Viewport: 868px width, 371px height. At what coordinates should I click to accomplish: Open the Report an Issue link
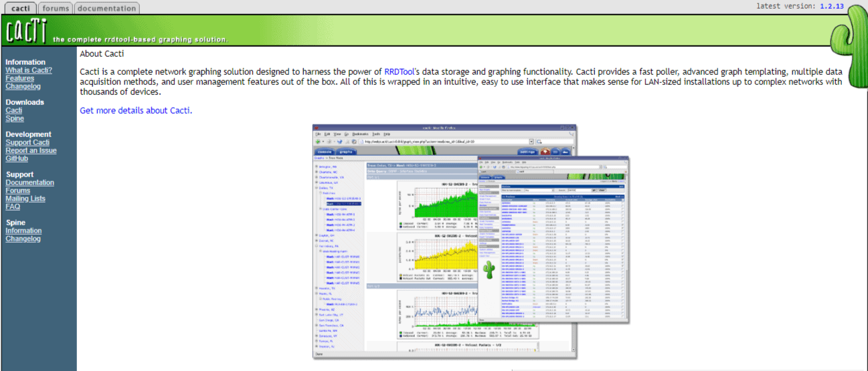pyautogui.click(x=31, y=150)
